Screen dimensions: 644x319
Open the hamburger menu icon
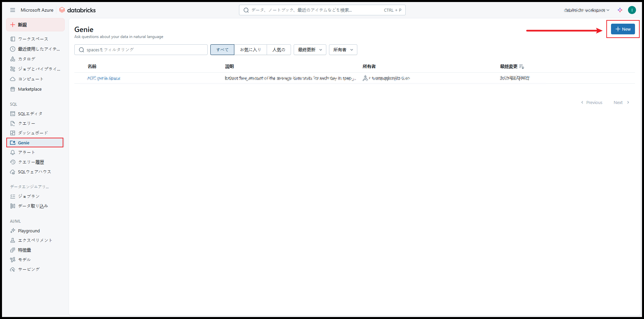pyautogui.click(x=13, y=10)
